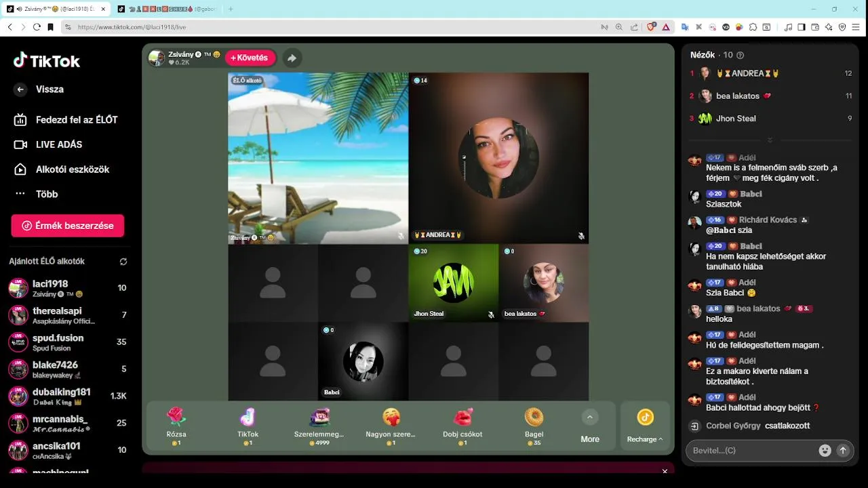Viewport: 868px width, 488px height.
Task: Click the bea lakatos guest tile
Action: pos(544,283)
